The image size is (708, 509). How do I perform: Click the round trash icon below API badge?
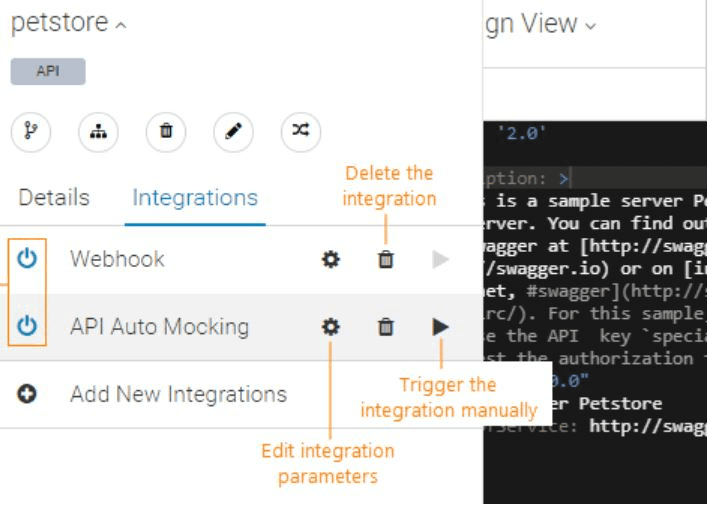pos(166,131)
